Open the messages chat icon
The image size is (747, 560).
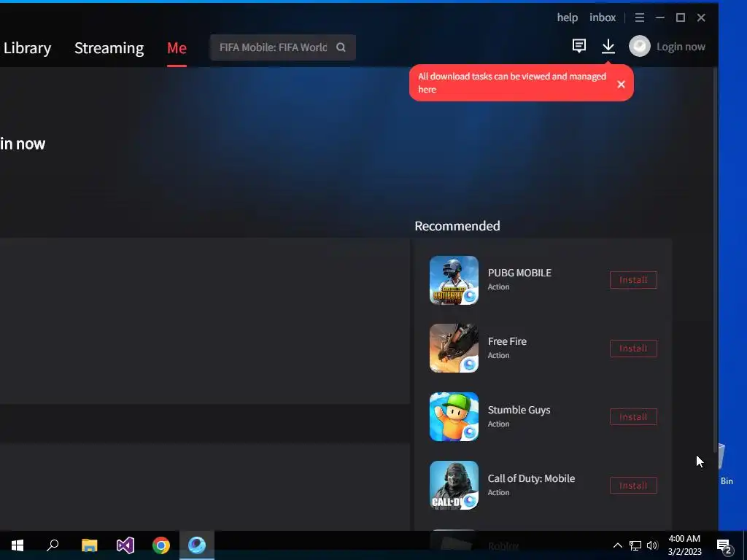(x=578, y=46)
